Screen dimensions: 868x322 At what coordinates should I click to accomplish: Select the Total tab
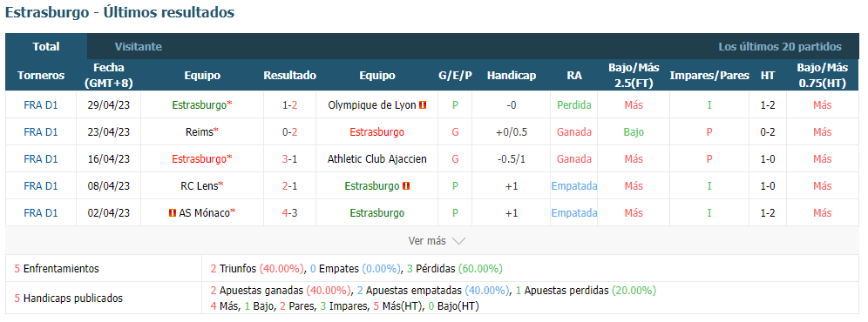tap(46, 46)
